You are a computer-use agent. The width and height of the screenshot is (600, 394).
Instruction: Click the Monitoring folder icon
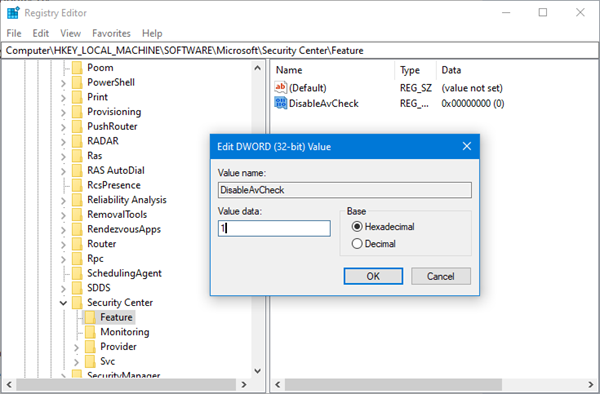coord(90,332)
